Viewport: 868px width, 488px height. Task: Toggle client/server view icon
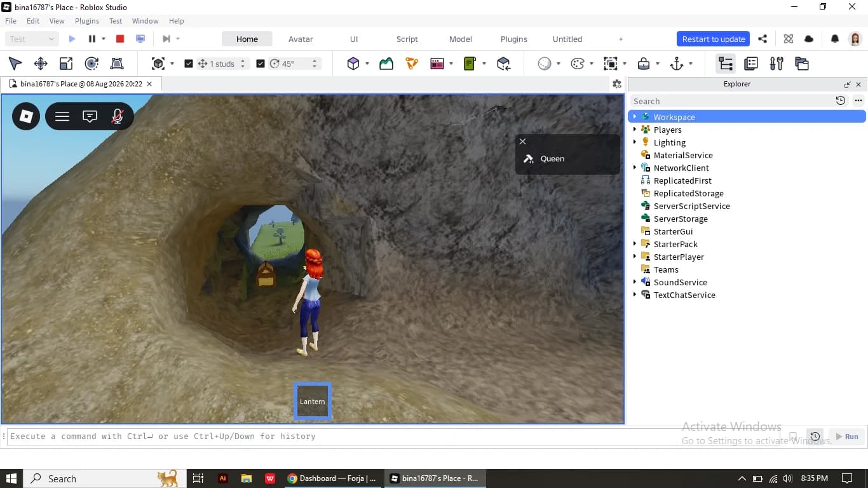pyautogui.click(x=140, y=39)
